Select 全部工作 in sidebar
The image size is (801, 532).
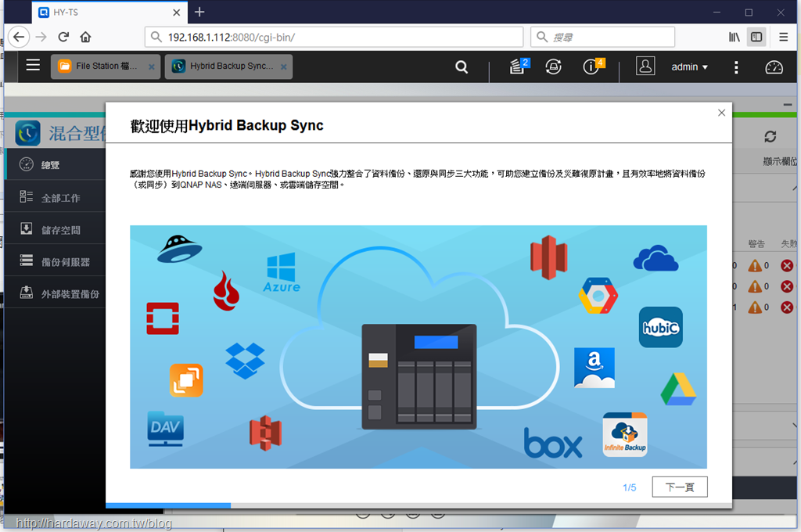click(x=56, y=197)
